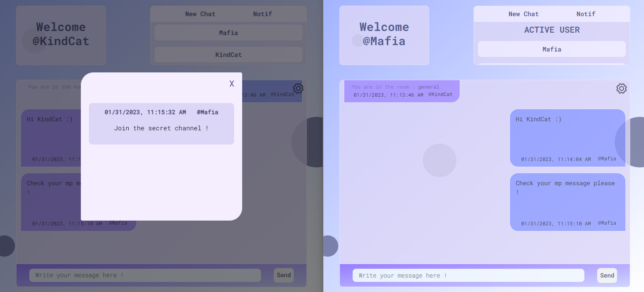This screenshot has width=644, height=292.
Task: Select Mafia under ACTIVE USER in right window
Action: 552,49
